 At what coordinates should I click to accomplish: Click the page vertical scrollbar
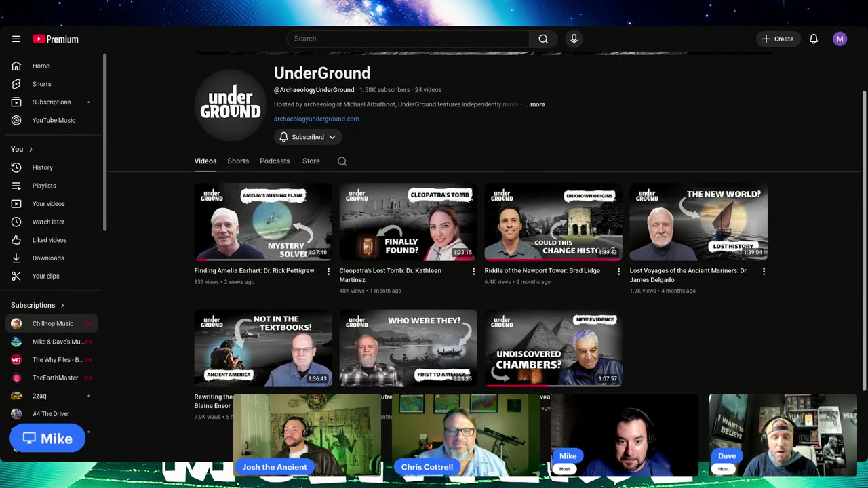[864, 241]
